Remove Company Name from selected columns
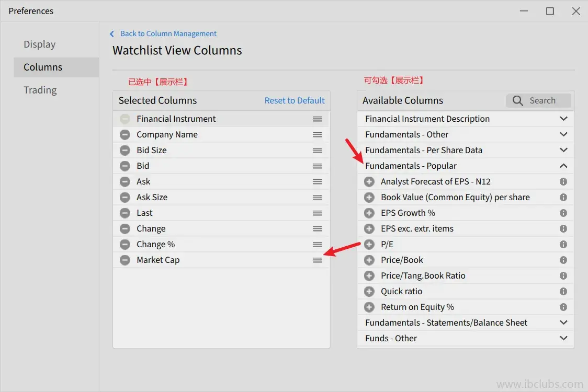 125,134
